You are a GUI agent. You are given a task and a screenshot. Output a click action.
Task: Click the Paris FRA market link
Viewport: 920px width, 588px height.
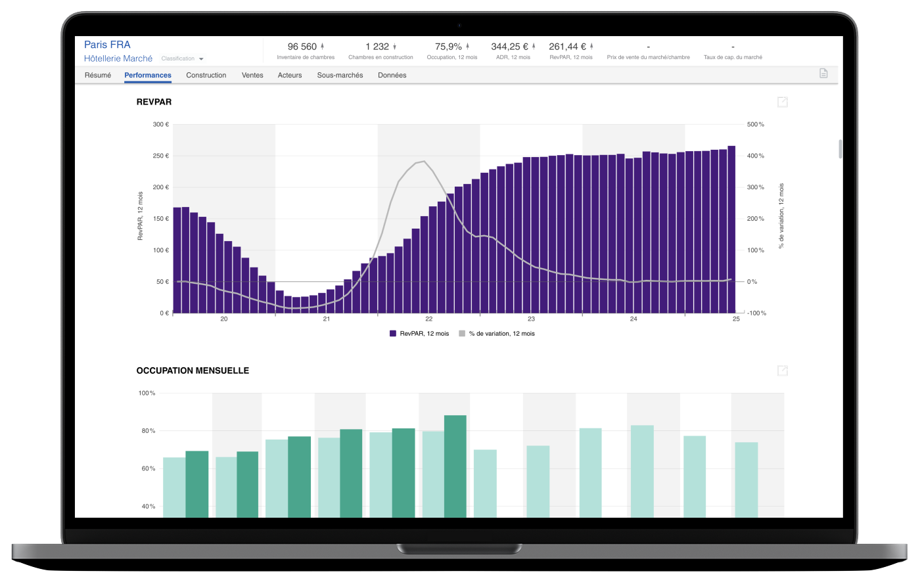(107, 45)
